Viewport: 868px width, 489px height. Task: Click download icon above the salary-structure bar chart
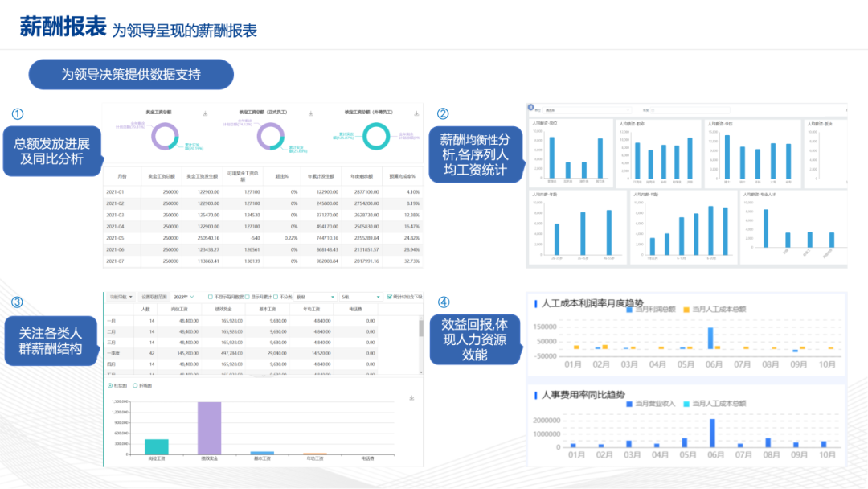411,398
